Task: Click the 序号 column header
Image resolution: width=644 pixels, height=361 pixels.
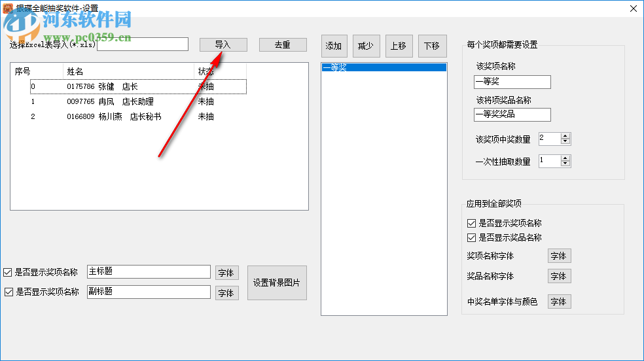Action: (x=37, y=71)
